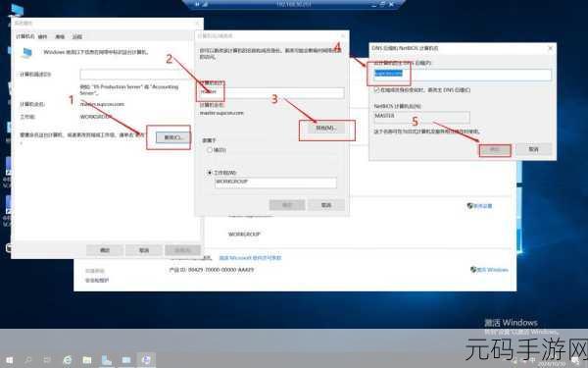The image size is (588, 368).
Task: Click 取消 in the computer name changes dialog
Action: 326,205
